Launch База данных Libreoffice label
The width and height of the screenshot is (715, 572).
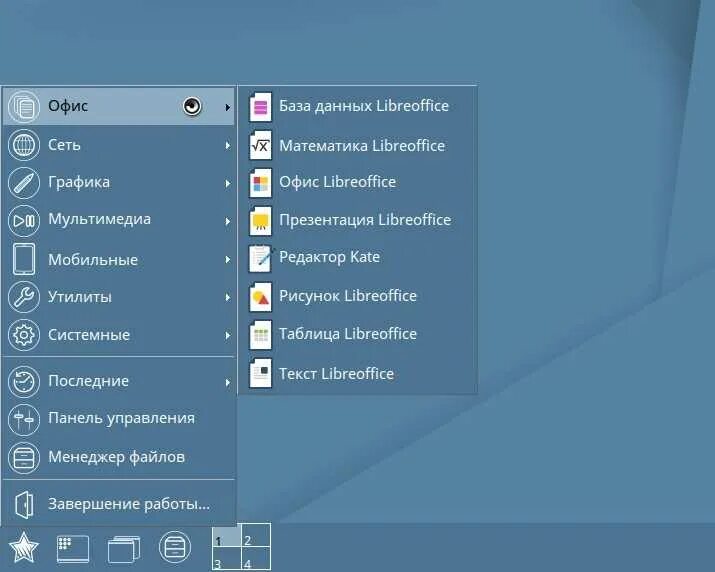coord(364,106)
